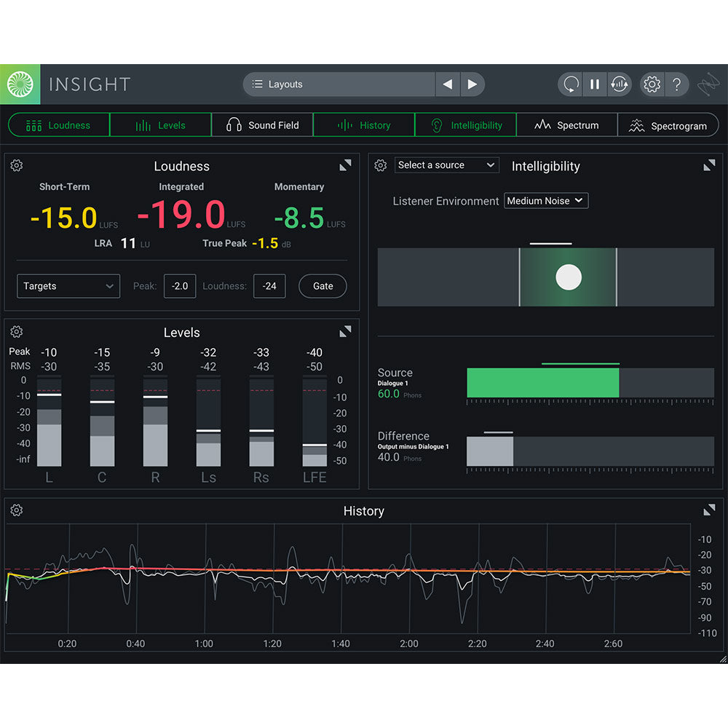Click the next Layouts arrow button
This screenshot has width=728, height=728.
click(472, 84)
